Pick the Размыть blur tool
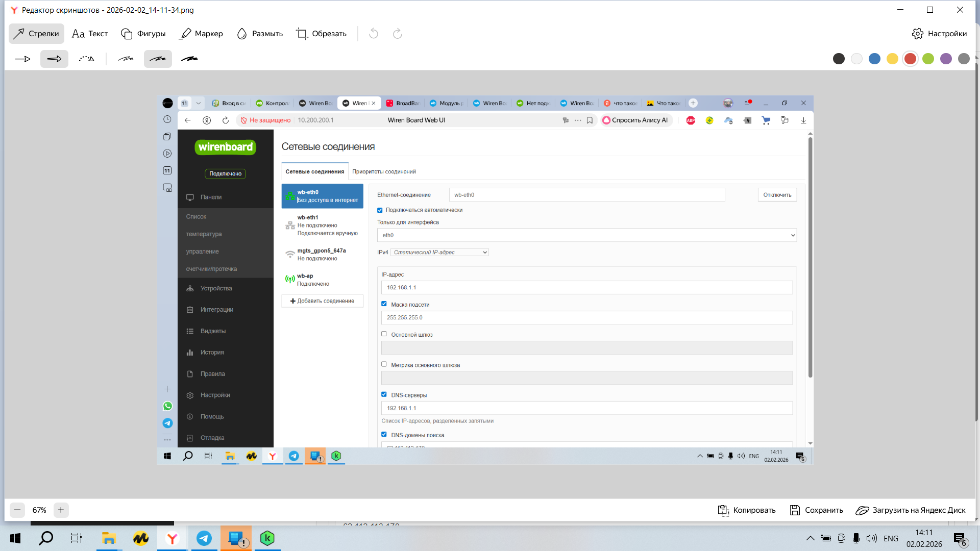The image size is (980, 551). pos(260,34)
